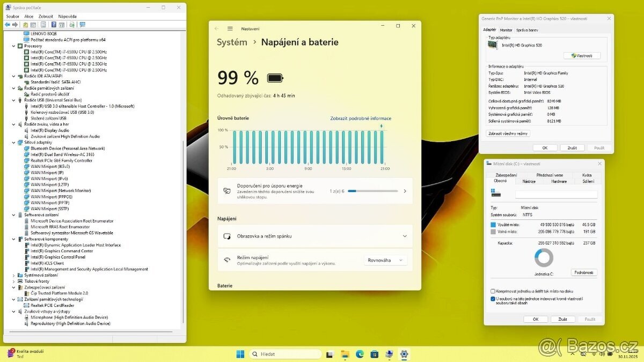
Task: Click the blue Back arrow in Správa počítače toolbar
Action: [x=8, y=25]
